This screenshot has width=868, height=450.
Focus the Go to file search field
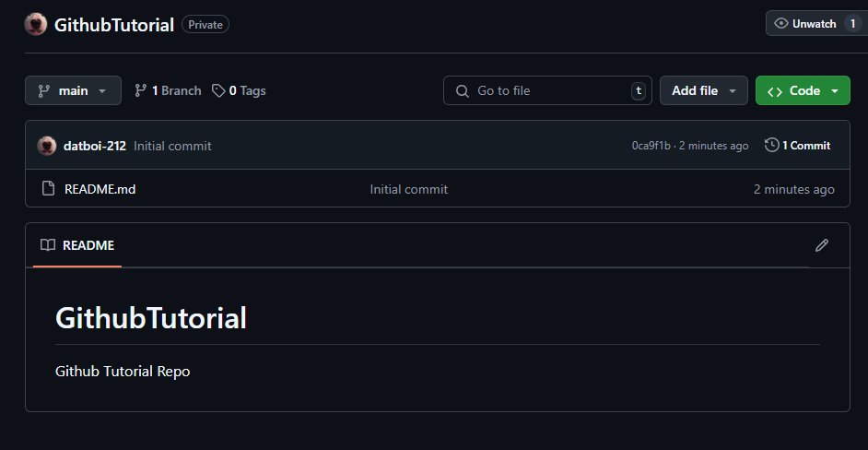click(x=547, y=90)
